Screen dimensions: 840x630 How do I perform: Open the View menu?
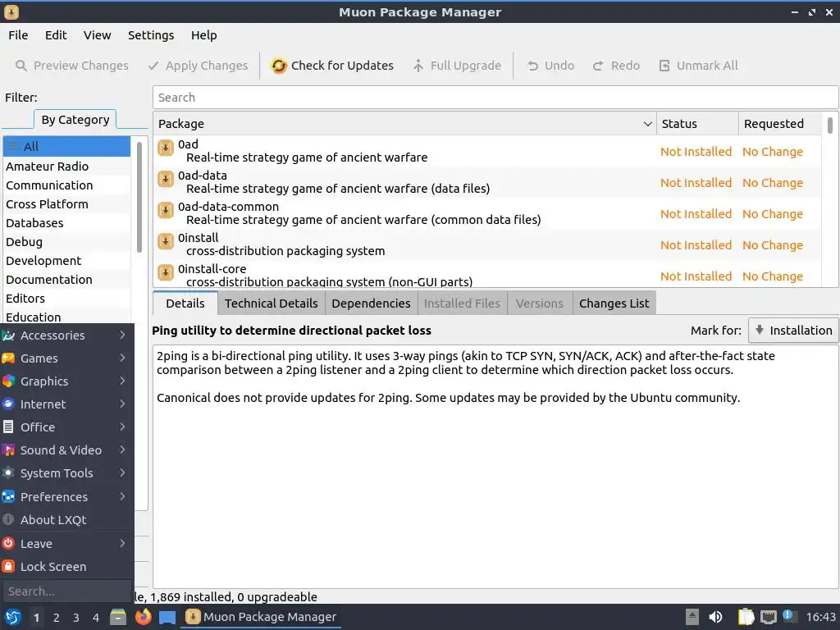click(97, 35)
